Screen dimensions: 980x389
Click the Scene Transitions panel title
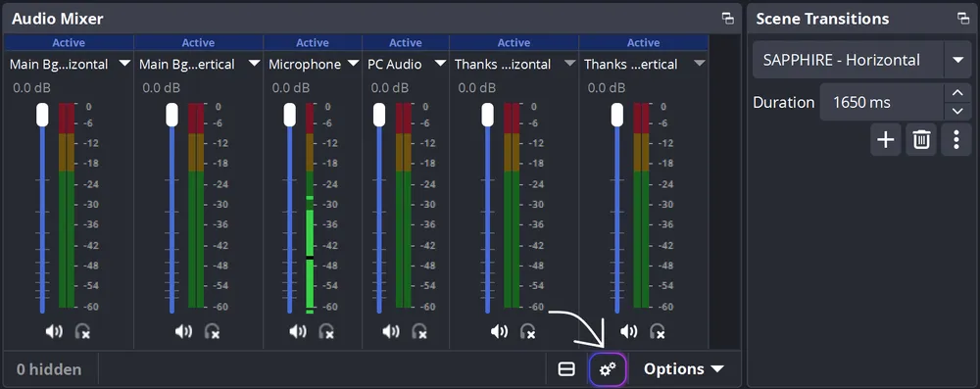822,19
